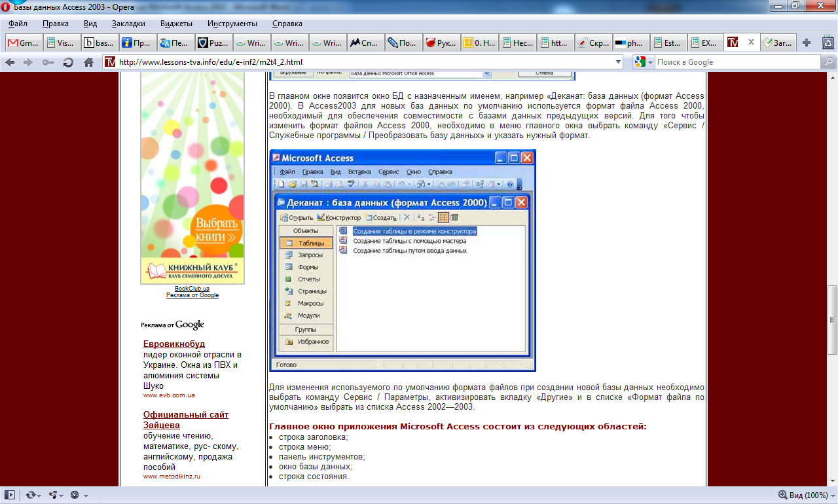Open the Вид (100%) zoom dropdown

[806, 495]
